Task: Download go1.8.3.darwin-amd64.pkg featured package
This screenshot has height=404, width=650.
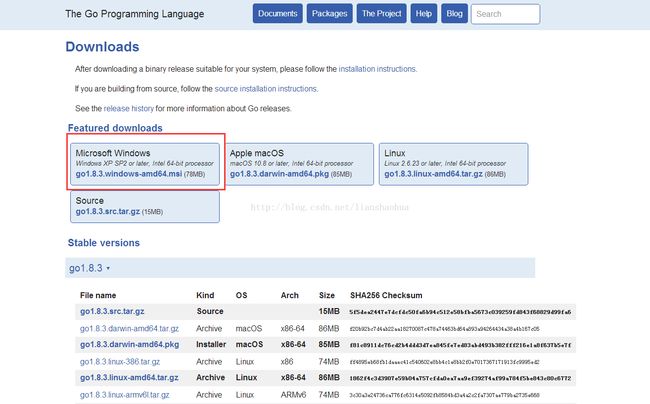Action: pyautogui.click(x=278, y=174)
